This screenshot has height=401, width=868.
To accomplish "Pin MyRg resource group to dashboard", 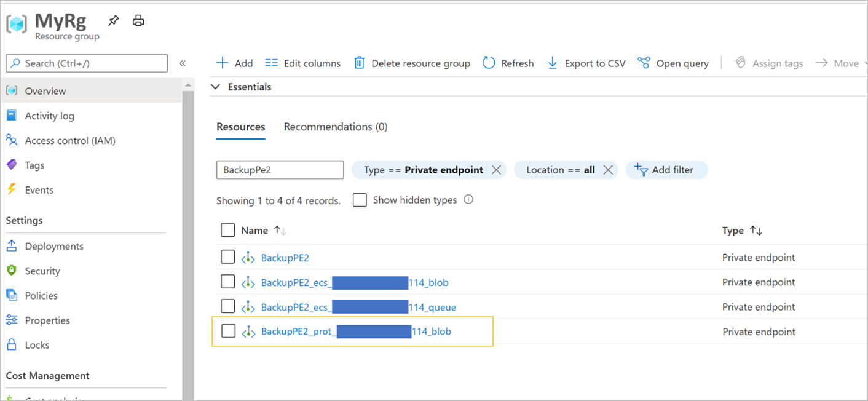I will 113,20.
